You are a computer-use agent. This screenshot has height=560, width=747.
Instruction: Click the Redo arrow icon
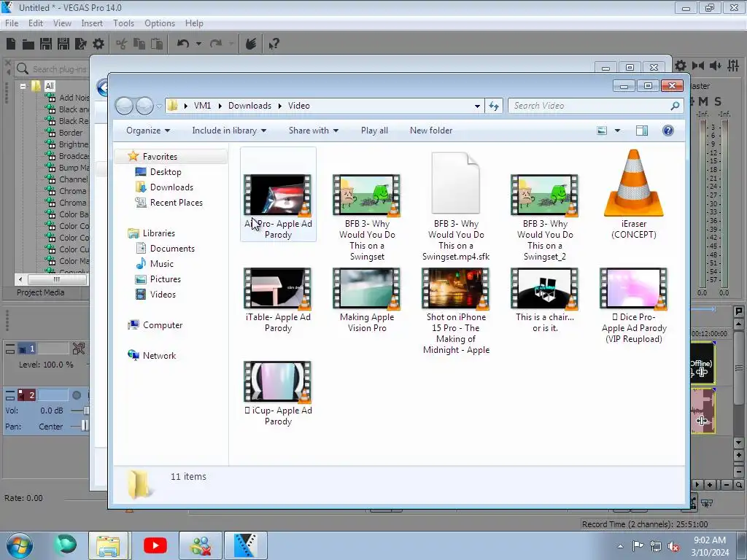pos(216,44)
